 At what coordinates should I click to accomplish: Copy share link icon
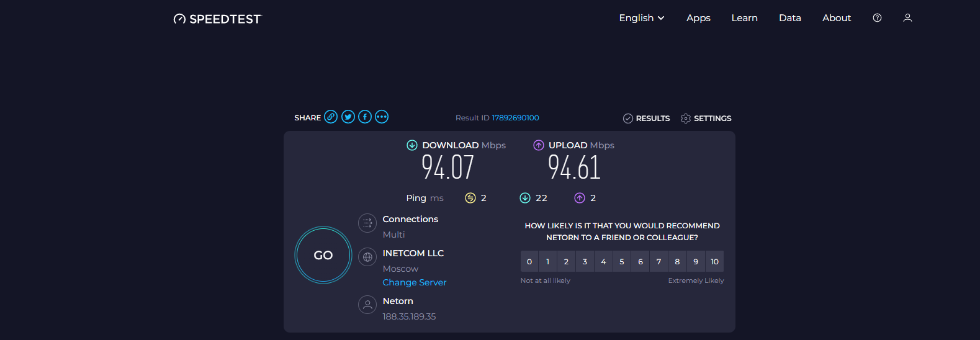coord(331,117)
